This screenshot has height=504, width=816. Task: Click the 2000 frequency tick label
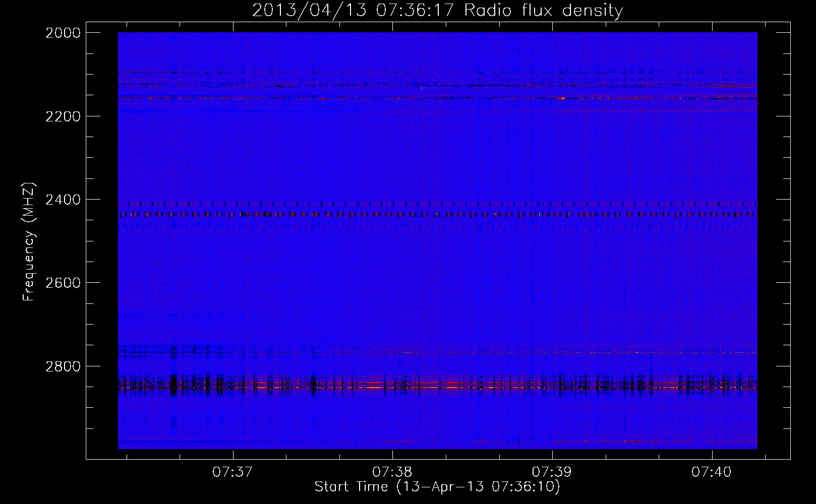click(63, 33)
